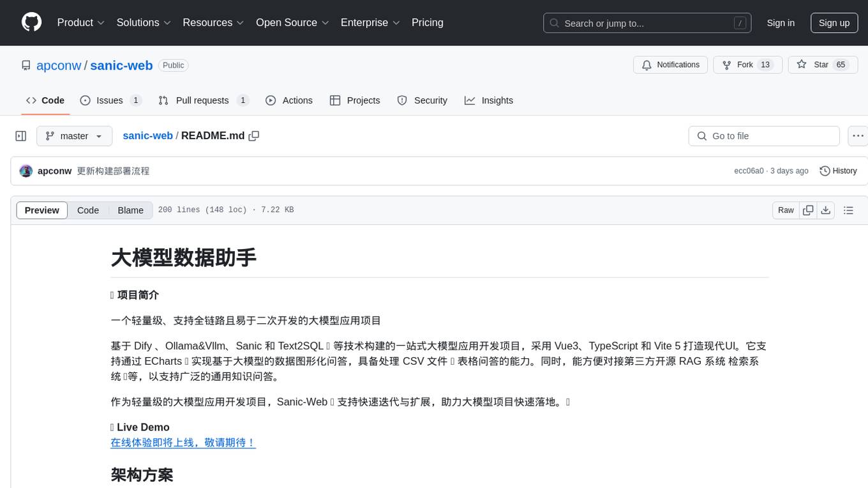
Task: Open the Projects tab
Action: pos(355,100)
